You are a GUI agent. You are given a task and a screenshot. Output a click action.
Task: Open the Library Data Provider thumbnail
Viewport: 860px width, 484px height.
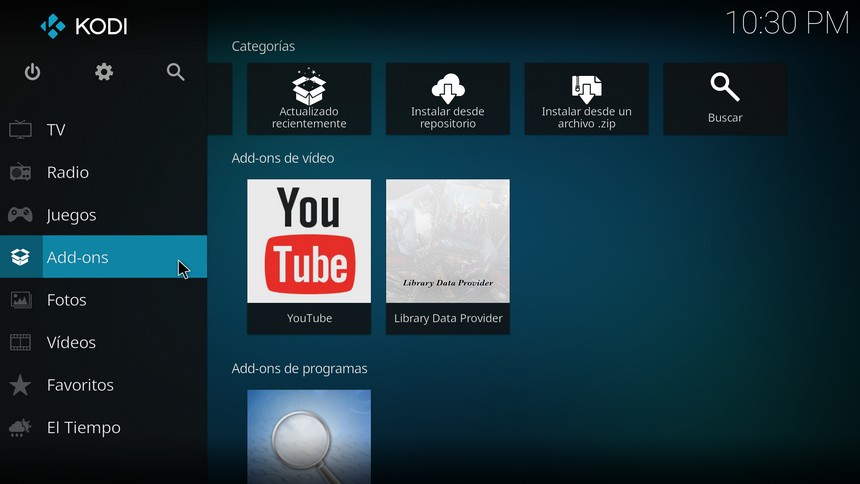click(448, 241)
